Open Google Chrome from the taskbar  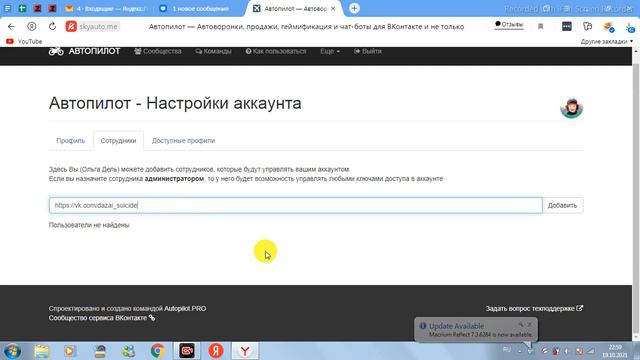coord(158,351)
